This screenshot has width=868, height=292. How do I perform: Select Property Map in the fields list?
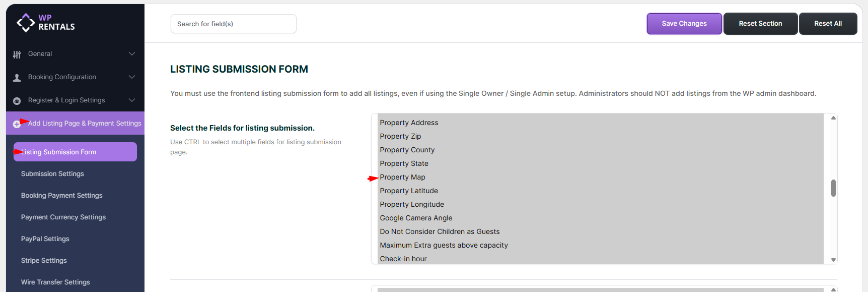(x=403, y=177)
